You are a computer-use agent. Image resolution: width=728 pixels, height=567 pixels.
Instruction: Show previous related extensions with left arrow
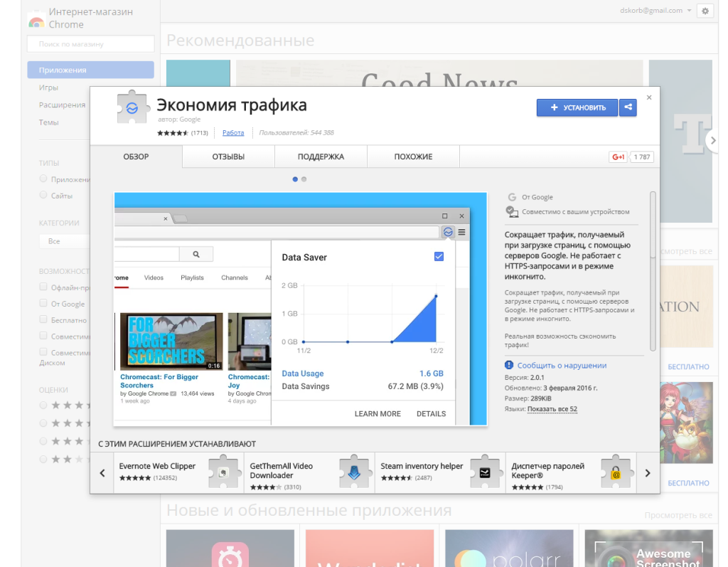(102, 473)
